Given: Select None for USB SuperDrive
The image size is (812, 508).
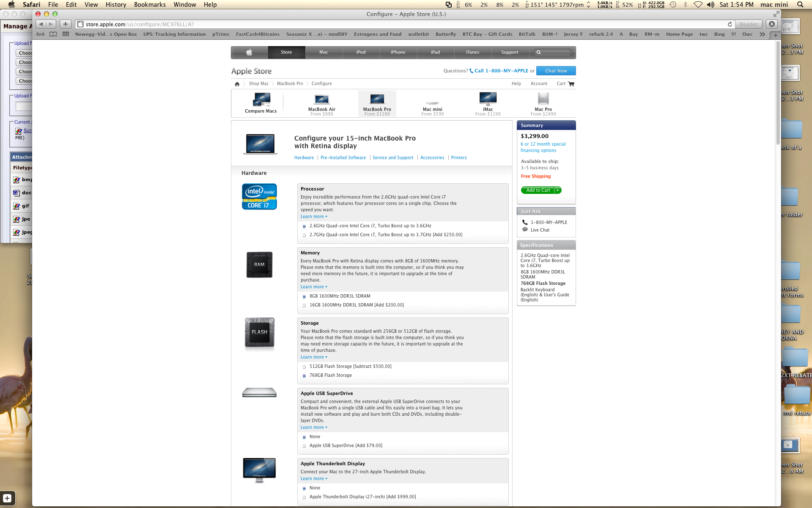Looking at the screenshot, I should pyautogui.click(x=304, y=437).
